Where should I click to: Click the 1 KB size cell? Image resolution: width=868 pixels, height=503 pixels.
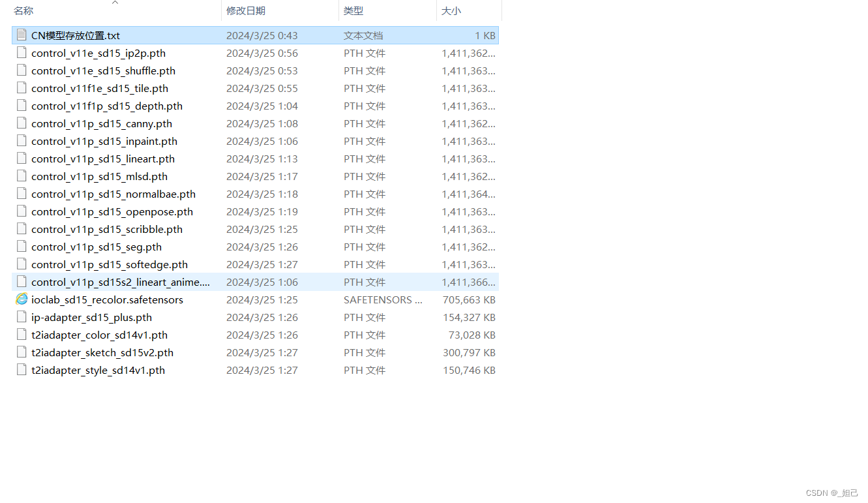pos(485,35)
